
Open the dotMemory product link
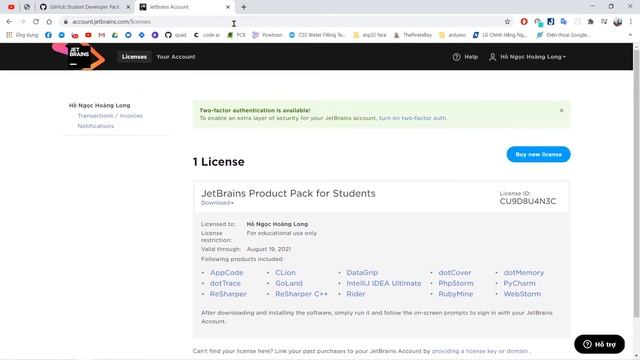click(x=524, y=273)
